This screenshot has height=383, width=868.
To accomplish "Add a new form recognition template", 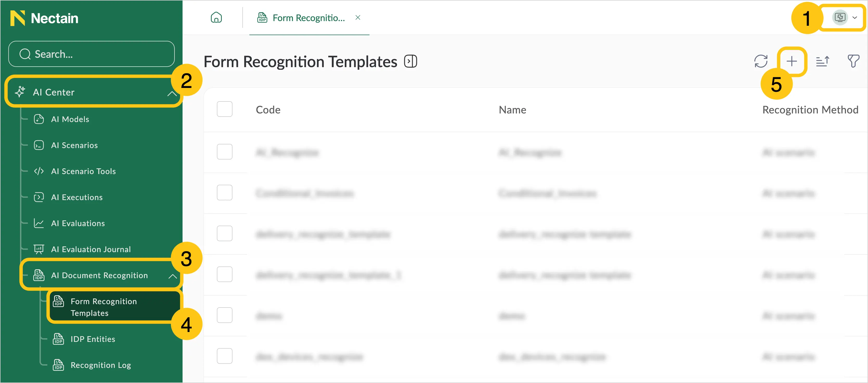I will coord(792,61).
